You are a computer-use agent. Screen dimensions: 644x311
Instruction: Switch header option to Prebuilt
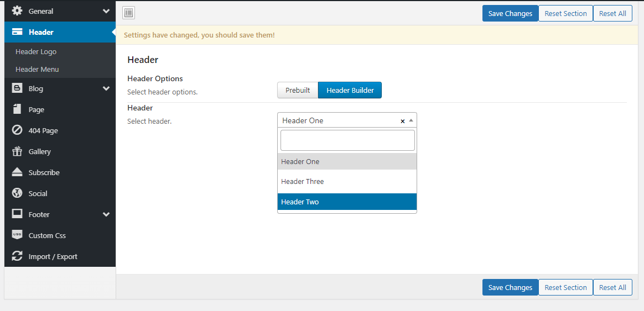pos(298,90)
